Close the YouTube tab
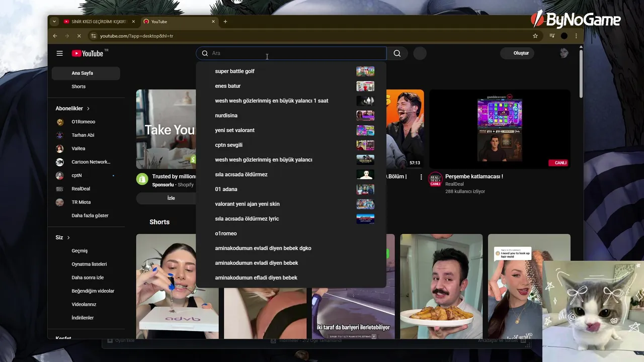 [213, 22]
